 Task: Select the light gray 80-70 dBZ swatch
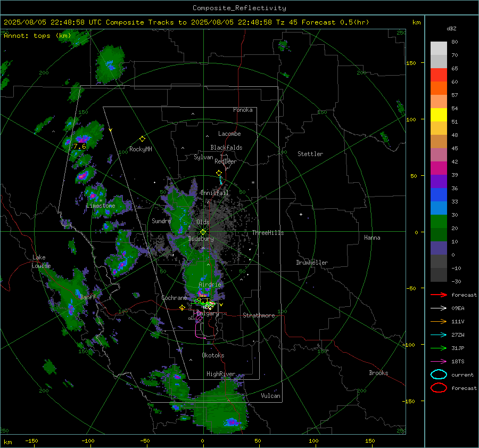[x=439, y=48]
